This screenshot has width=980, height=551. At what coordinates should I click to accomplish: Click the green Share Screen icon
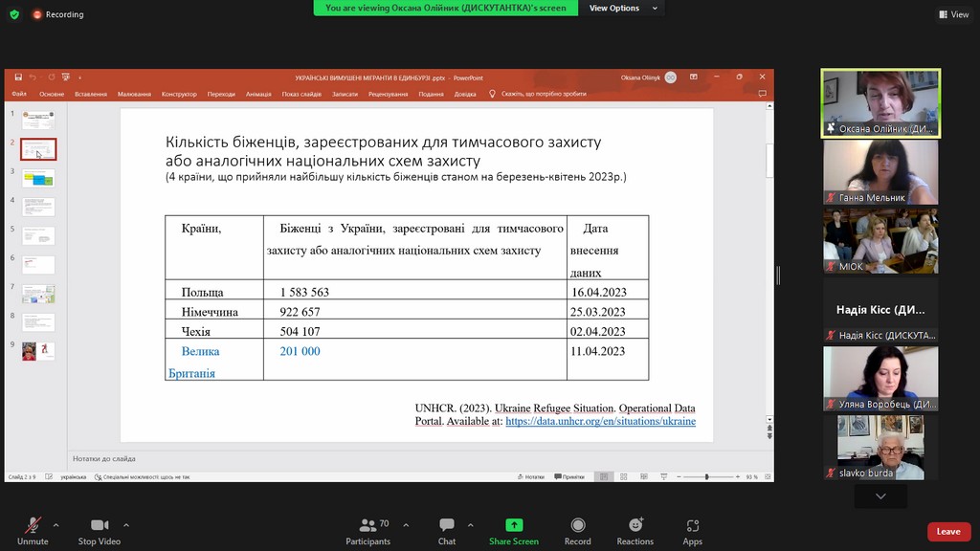(x=514, y=525)
